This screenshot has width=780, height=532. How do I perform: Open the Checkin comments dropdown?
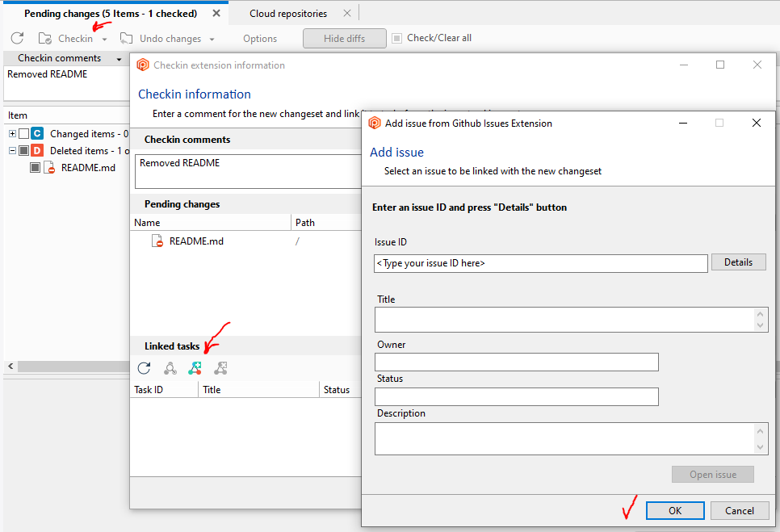(119, 59)
